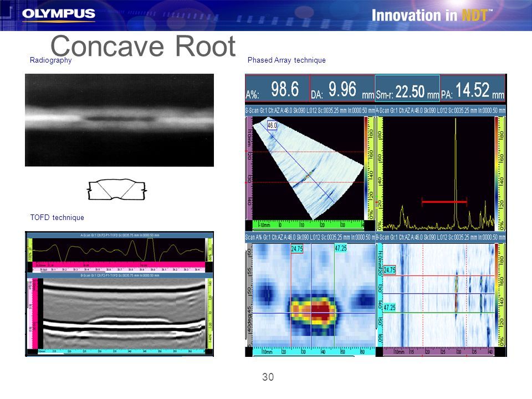Click the TOFD B-Scan title bar
This screenshot has width=532, height=399.
[120, 275]
